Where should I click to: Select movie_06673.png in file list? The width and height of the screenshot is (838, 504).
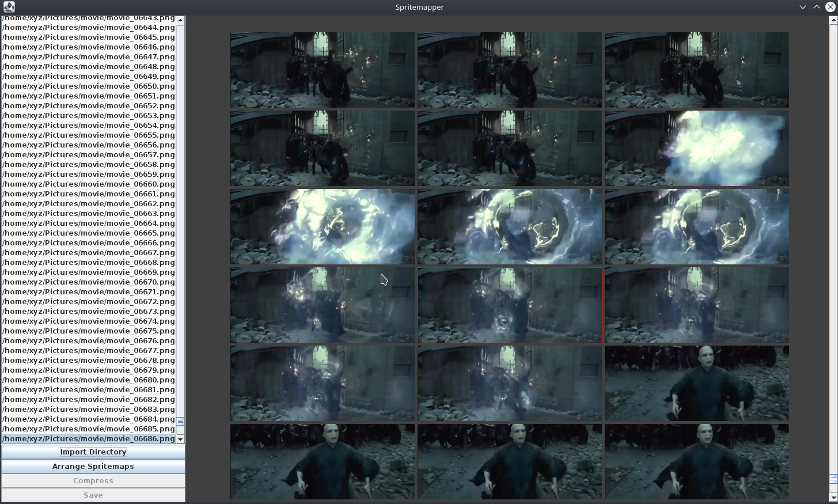[x=89, y=311]
